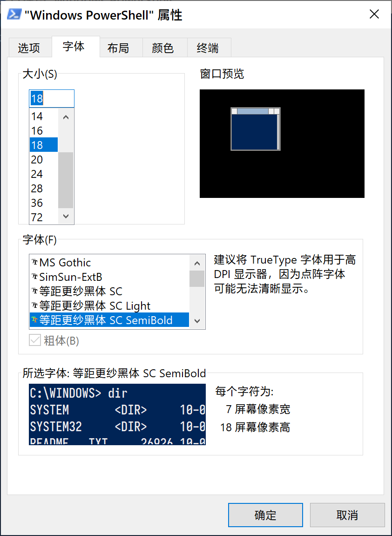The width and height of the screenshot is (392, 536).
Task: Click TrueType icon beside 等距更纱黑体 SC Light
Action: tap(34, 305)
